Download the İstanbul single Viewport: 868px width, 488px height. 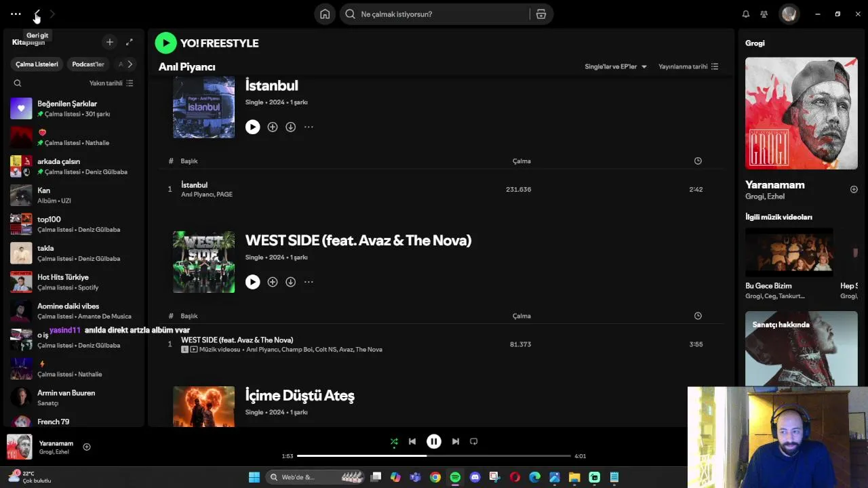(x=290, y=127)
